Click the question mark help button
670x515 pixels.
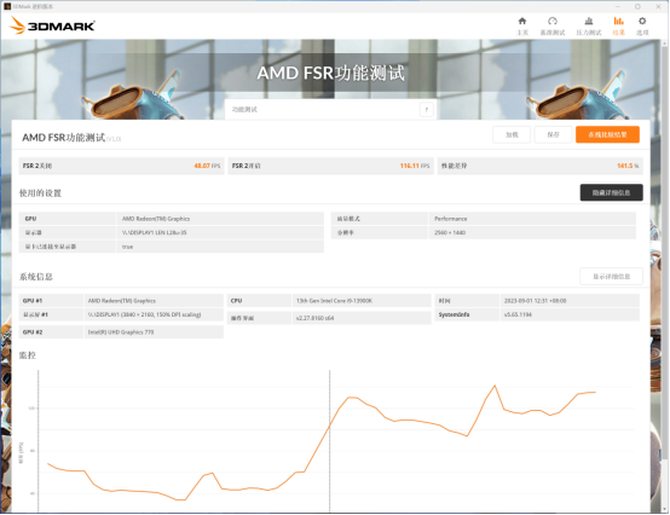(x=426, y=110)
